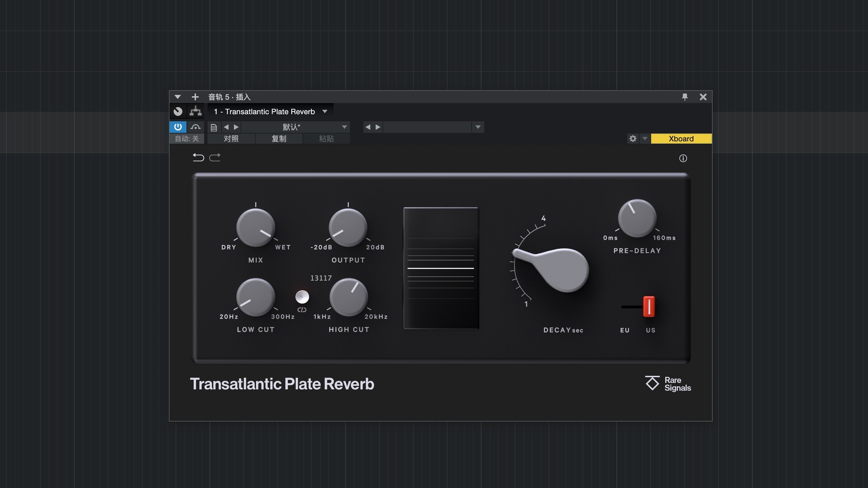868x488 pixels.
Task: Expand the title bar collapse triangle
Action: tap(178, 97)
